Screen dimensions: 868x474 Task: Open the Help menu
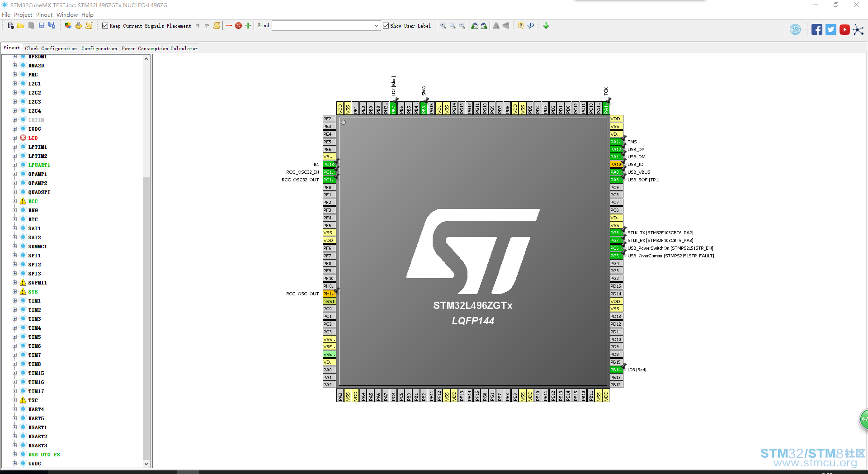[87, 15]
